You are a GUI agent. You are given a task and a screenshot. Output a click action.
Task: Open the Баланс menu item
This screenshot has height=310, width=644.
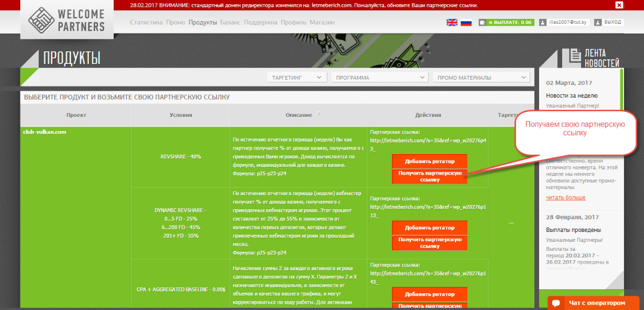pos(230,23)
